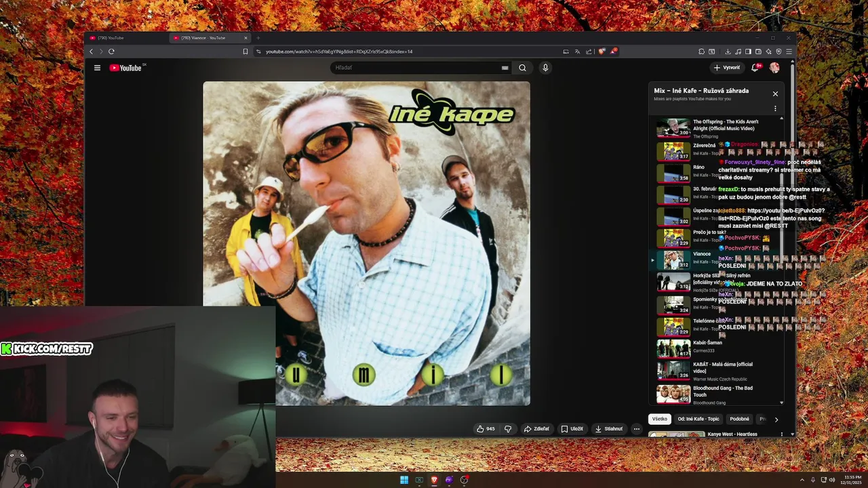The image size is (868, 488).
Task: Open the browser main menu icon
Action: 789,52
